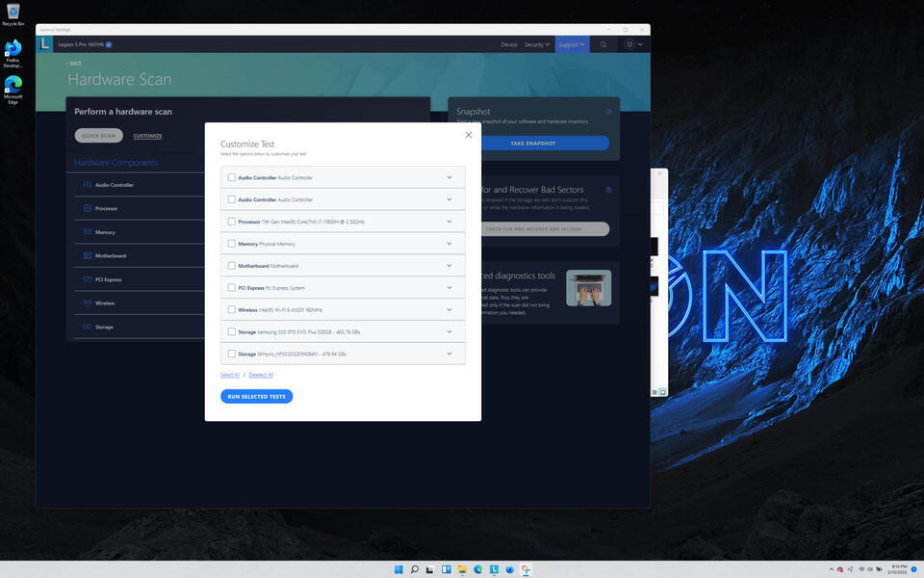Image resolution: width=924 pixels, height=578 pixels.
Task: Click the Wi-Fi tray icon
Action: point(861,569)
